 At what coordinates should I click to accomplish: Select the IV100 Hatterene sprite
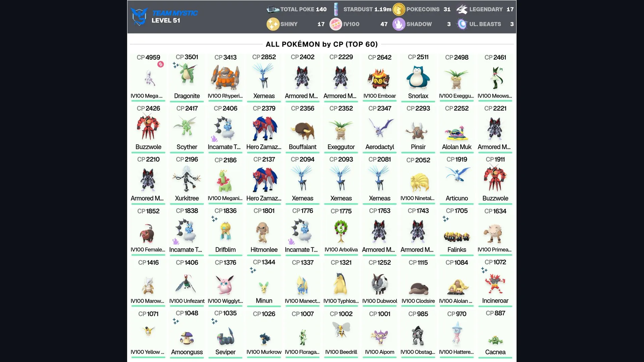pos(457,333)
